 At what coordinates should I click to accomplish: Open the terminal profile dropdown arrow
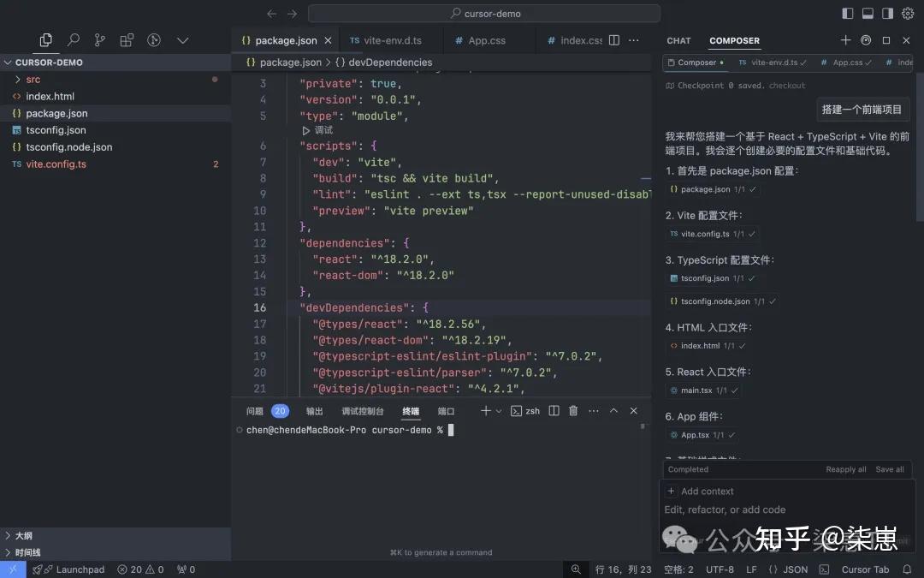(497, 410)
